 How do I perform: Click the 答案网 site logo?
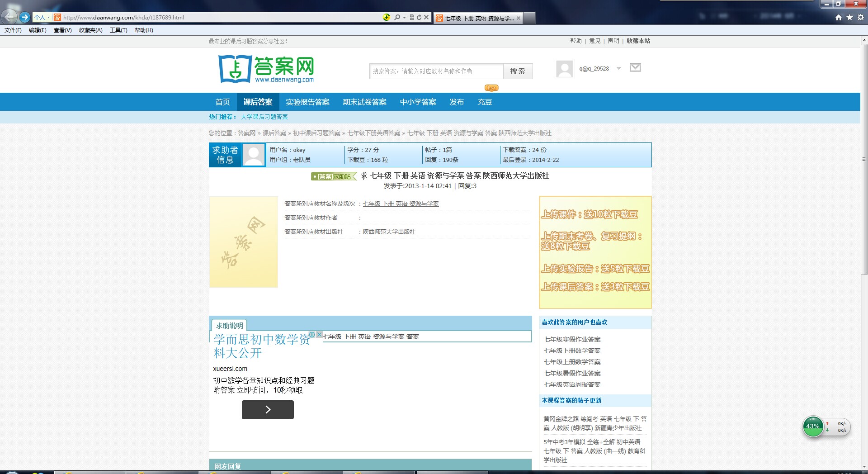click(266, 69)
